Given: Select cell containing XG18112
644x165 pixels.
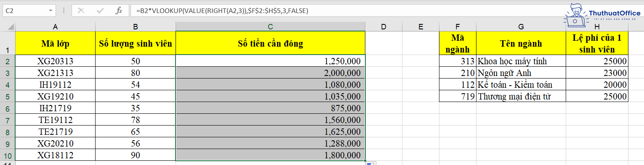Looking at the screenshot, I should pyautogui.click(x=55, y=155).
